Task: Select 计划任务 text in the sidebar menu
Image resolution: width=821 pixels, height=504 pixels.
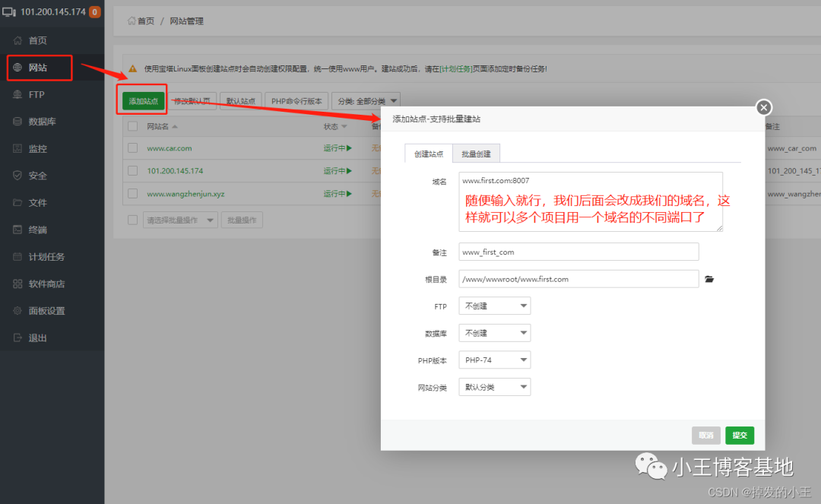Action: (x=46, y=256)
